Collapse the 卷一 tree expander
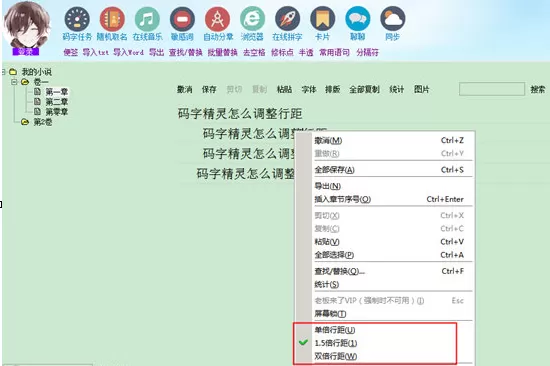This screenshot has height=366, width=550. [14, 82]
